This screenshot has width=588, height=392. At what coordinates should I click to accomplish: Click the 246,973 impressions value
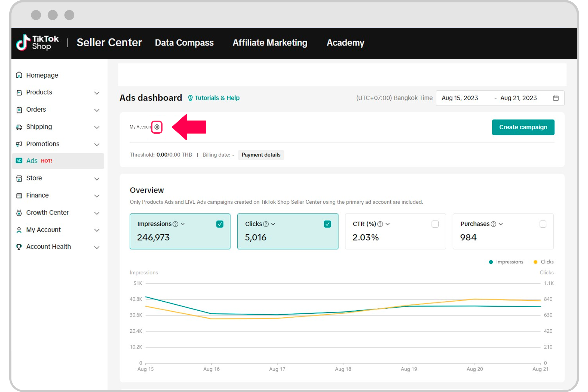[x=153, y=237]
